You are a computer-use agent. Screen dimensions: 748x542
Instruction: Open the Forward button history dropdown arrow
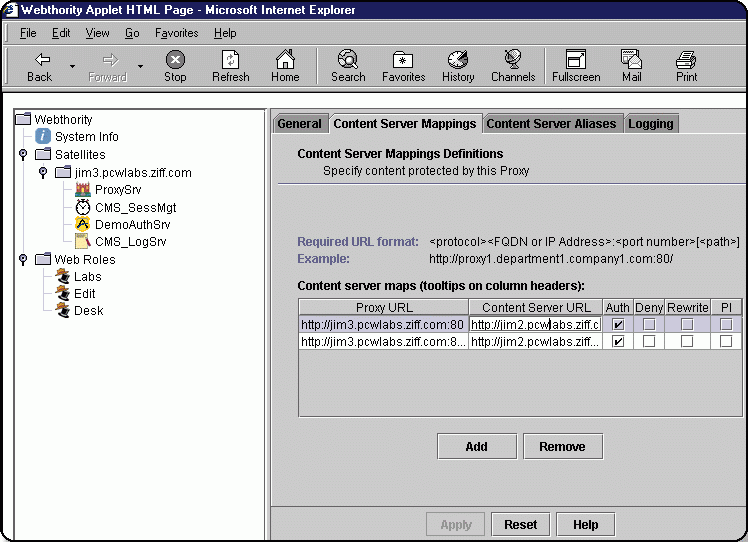140,66
